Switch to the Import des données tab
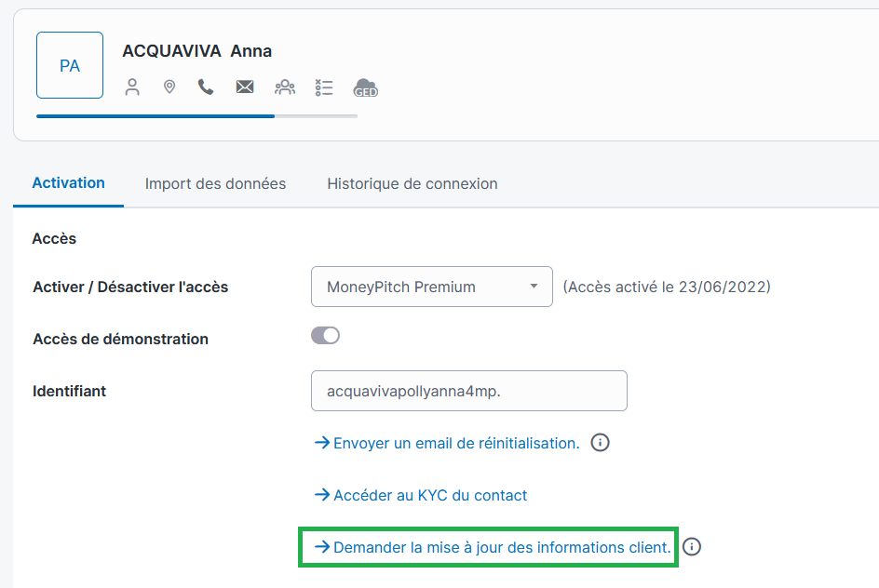The height and width of the screenshot is (588, 879). 215,183
